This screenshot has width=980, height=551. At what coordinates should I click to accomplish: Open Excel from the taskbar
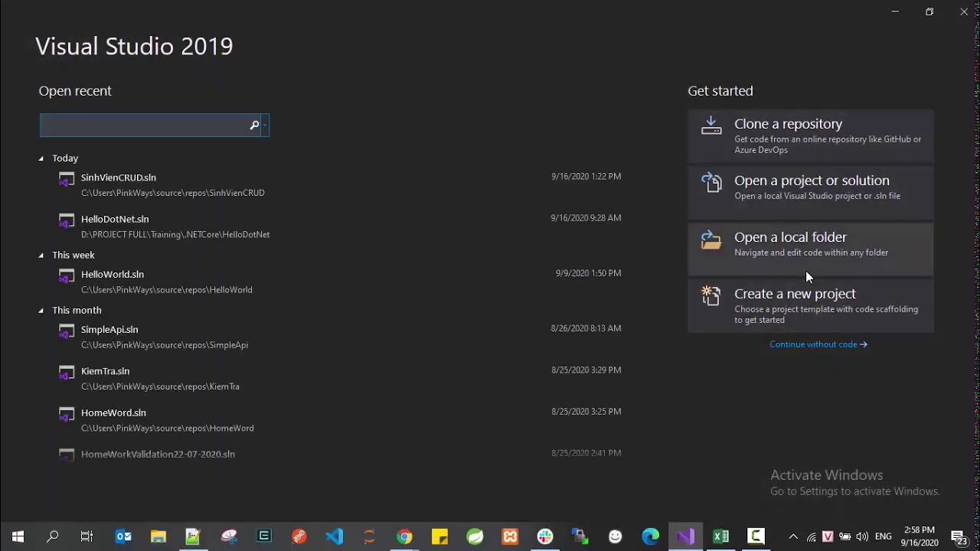point(721,536)
